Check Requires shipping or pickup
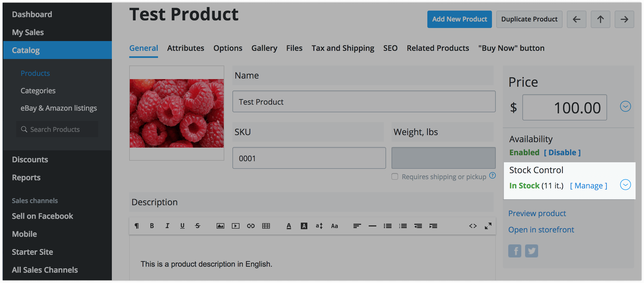This screenshot has width=644, height=283. point(395,177)
